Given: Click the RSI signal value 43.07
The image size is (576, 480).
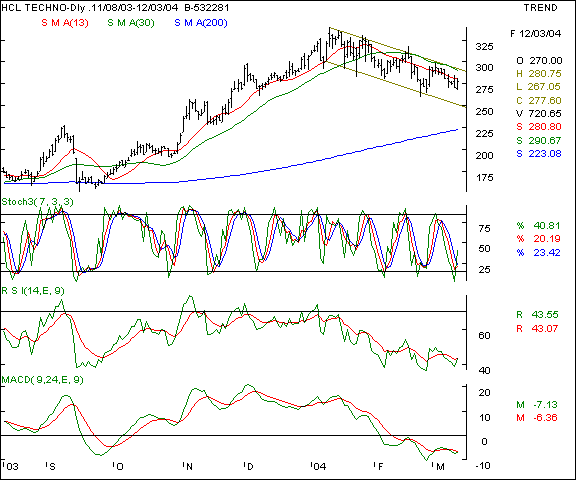Looking at the screenshot, I should [x=545, y=328].
